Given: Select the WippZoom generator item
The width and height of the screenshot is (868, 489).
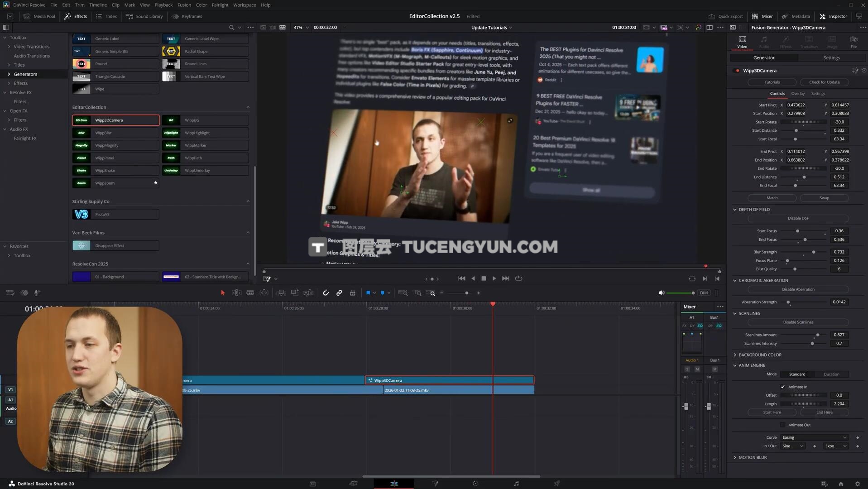Looking at the screenshot, I should click(x=115, y=183).
